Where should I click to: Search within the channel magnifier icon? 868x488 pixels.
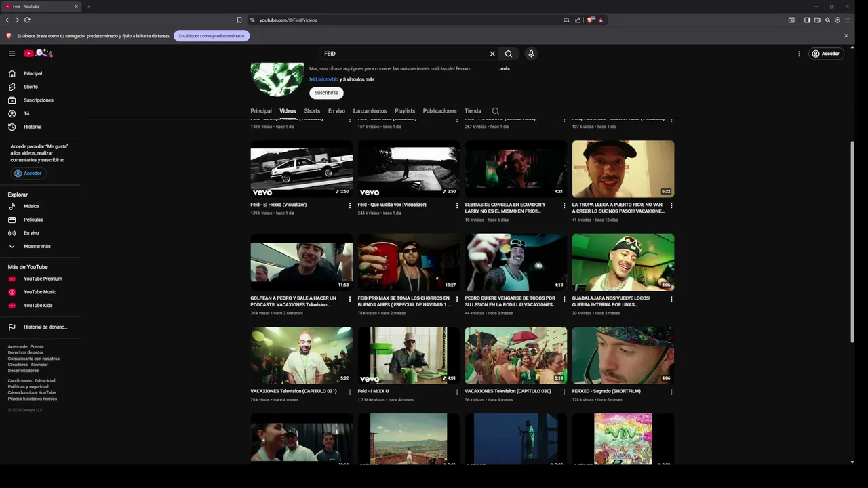(496, 111)
